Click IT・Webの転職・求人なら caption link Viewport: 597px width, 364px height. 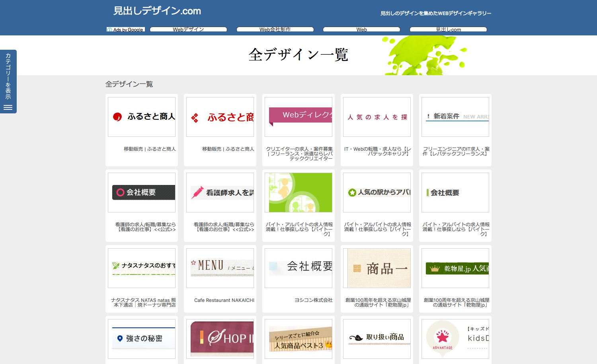[378, 151]
